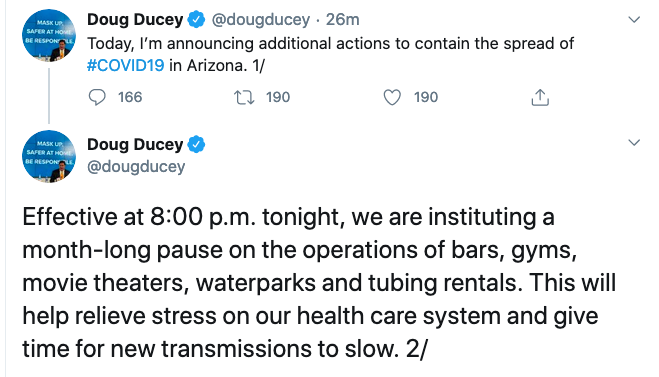Click the 190 likes count beside heart

point(426,97)
